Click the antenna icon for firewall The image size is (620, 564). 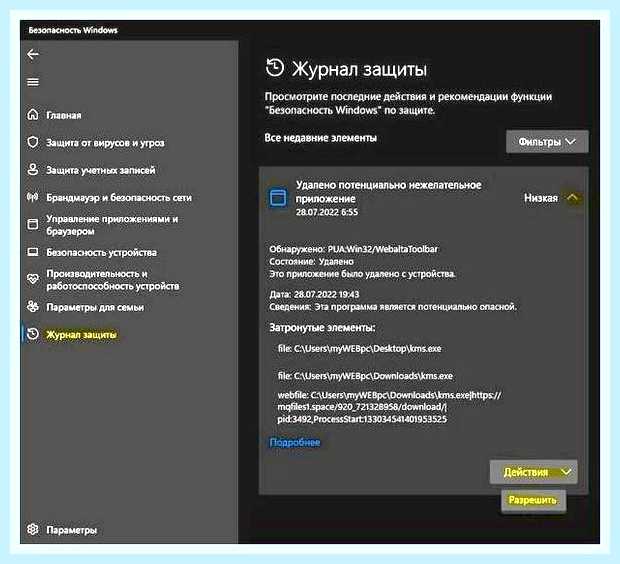click(x=33, y=197)
